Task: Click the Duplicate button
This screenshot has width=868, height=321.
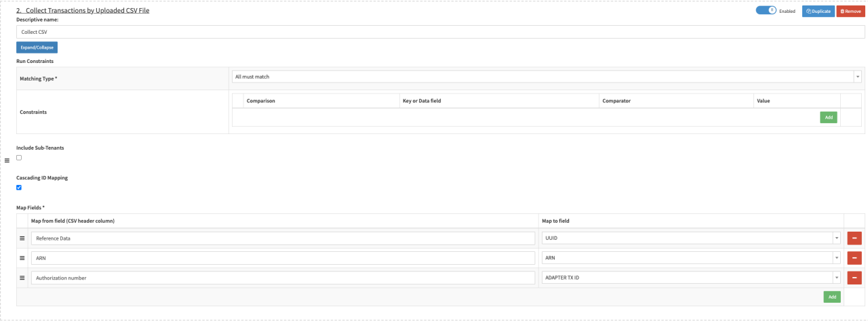Action: (x=818, y=11)
